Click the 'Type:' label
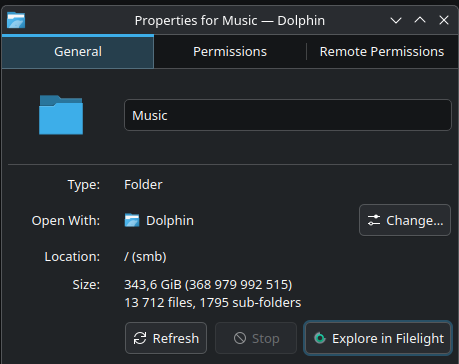The image size is (459, 364). (84, 185)
